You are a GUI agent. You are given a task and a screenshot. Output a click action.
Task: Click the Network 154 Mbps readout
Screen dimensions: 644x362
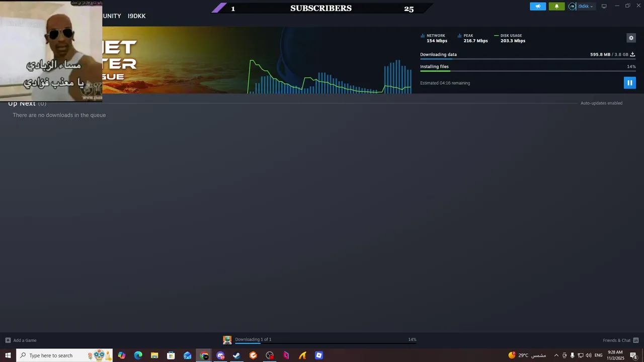434,38
